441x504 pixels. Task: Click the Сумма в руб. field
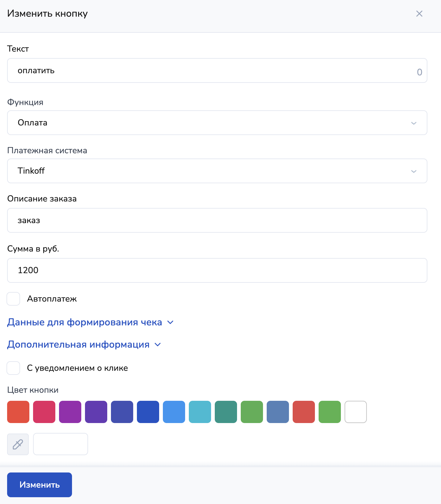217,270
